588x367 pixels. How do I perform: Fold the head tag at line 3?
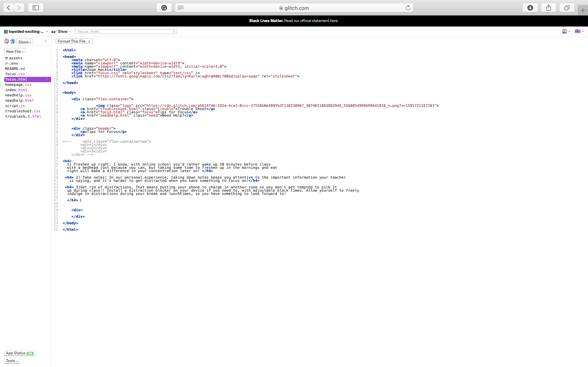[59, 57]
